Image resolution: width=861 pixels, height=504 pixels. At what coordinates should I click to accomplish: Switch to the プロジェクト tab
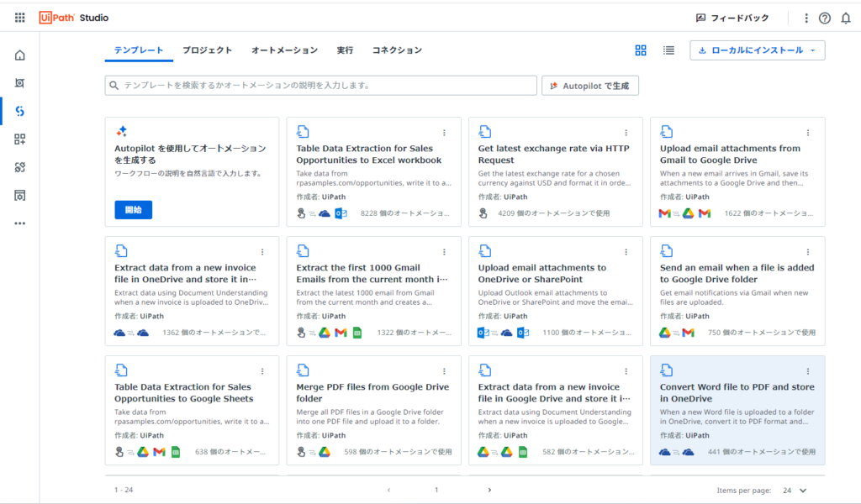click(x=207, y=50)
